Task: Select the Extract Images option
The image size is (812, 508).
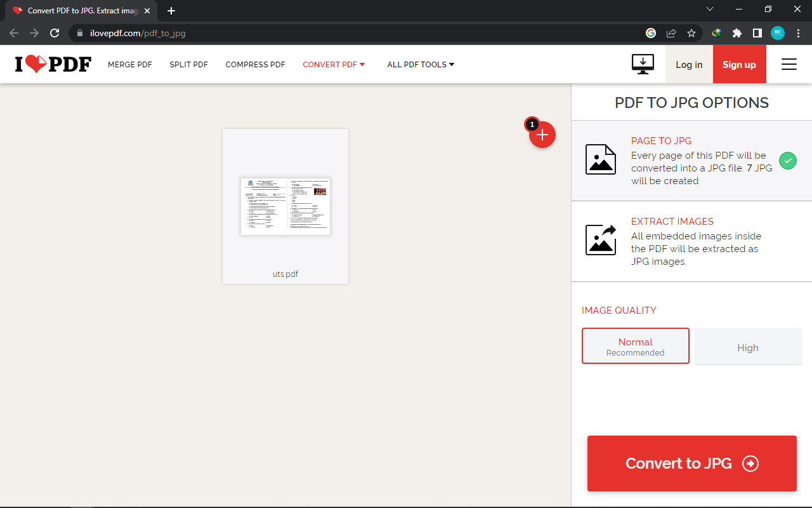Action: tap(691, 241)
